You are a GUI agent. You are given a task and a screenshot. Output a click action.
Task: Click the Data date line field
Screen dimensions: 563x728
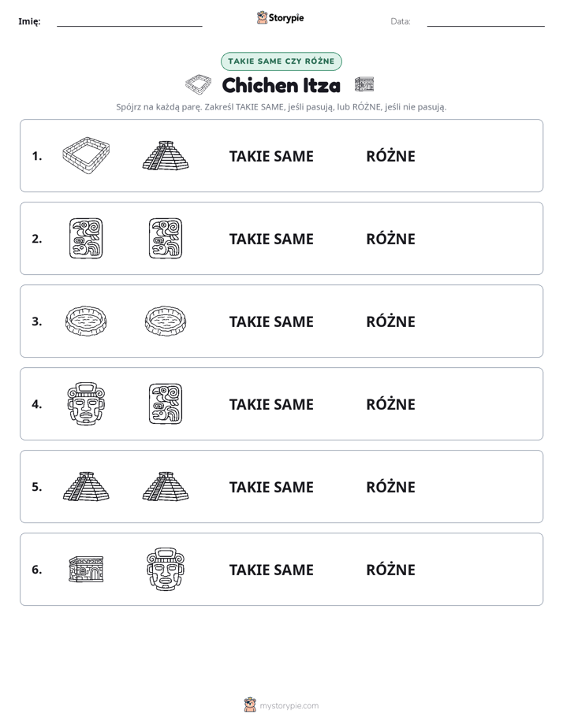click(x=486, y=21)
